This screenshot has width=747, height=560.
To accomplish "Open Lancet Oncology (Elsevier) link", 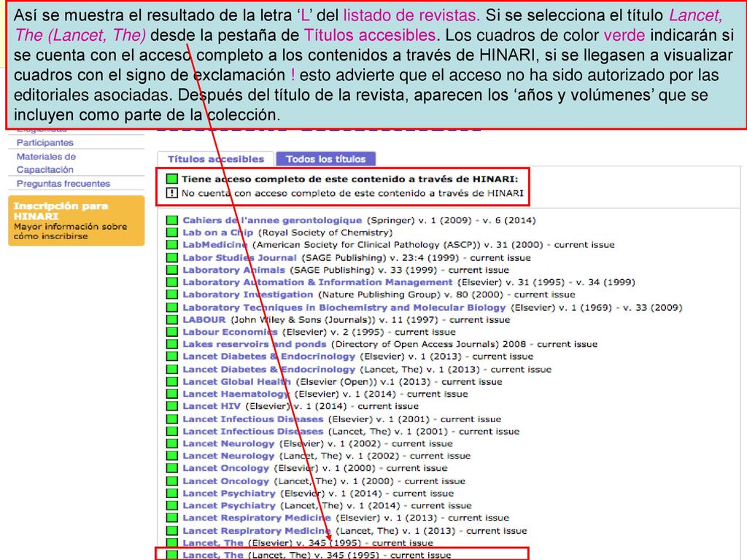I will click(x=226, y=469).
